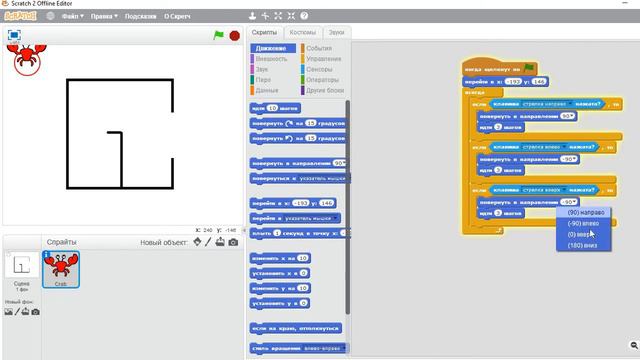Click value 10 in изменить x block

[302, 258]
